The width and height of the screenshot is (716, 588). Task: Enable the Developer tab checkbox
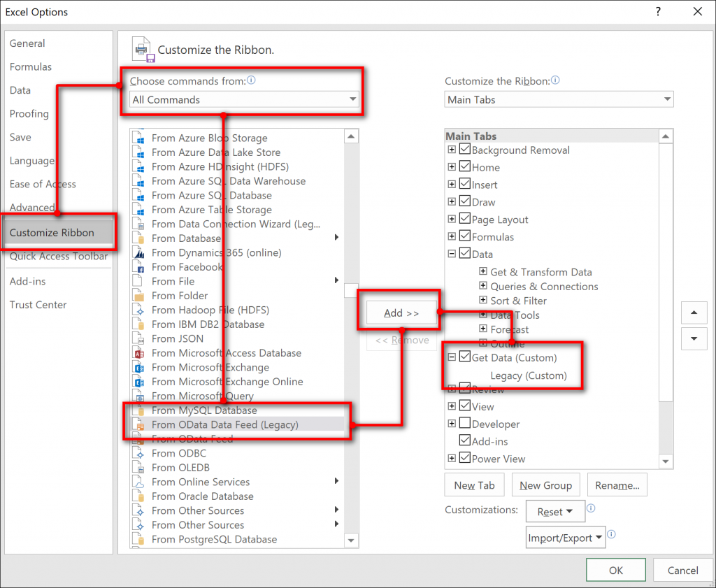(x=465, y=423)
